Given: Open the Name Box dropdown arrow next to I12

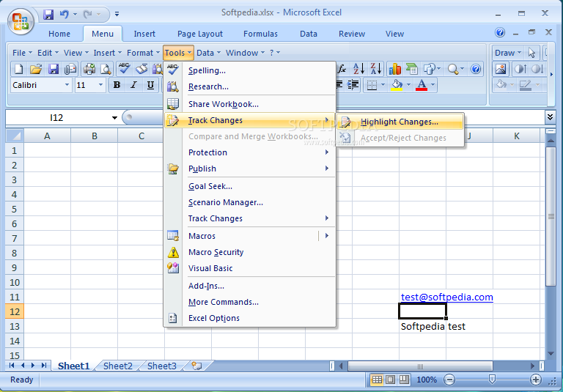Looking at the screenshot, I should pyautogui.click(x=114, y=118).
